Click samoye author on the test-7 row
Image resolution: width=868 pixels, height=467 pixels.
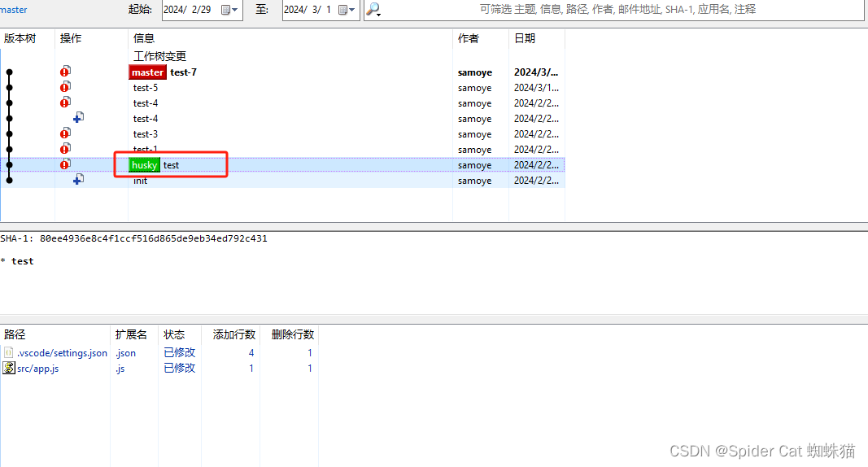coord(475,72)
